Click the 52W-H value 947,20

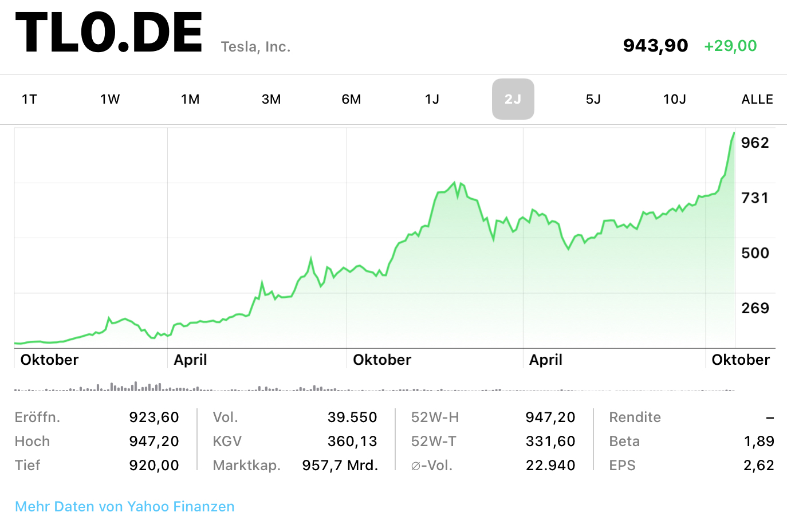click(550, 417)
